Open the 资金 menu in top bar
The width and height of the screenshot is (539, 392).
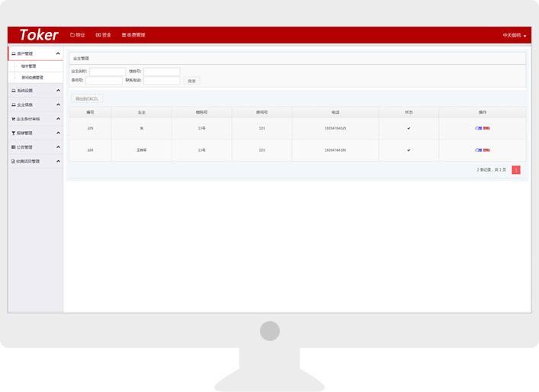(x=103, y=35)
